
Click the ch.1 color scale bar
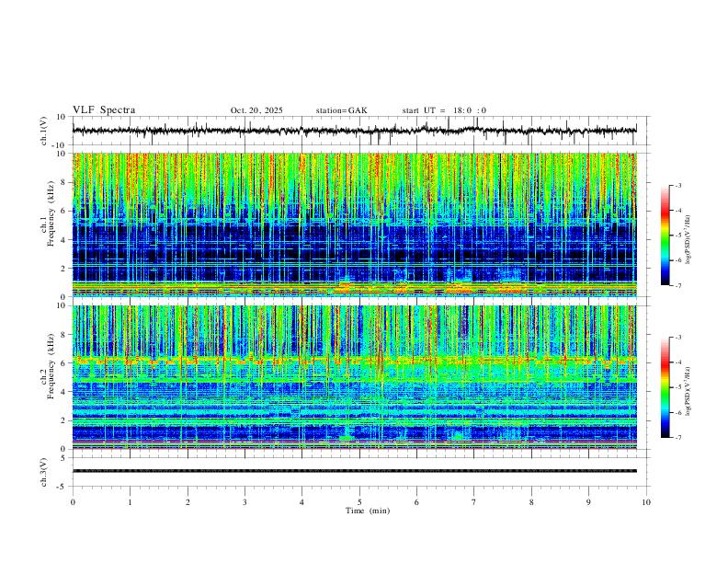tap(665, 236)
